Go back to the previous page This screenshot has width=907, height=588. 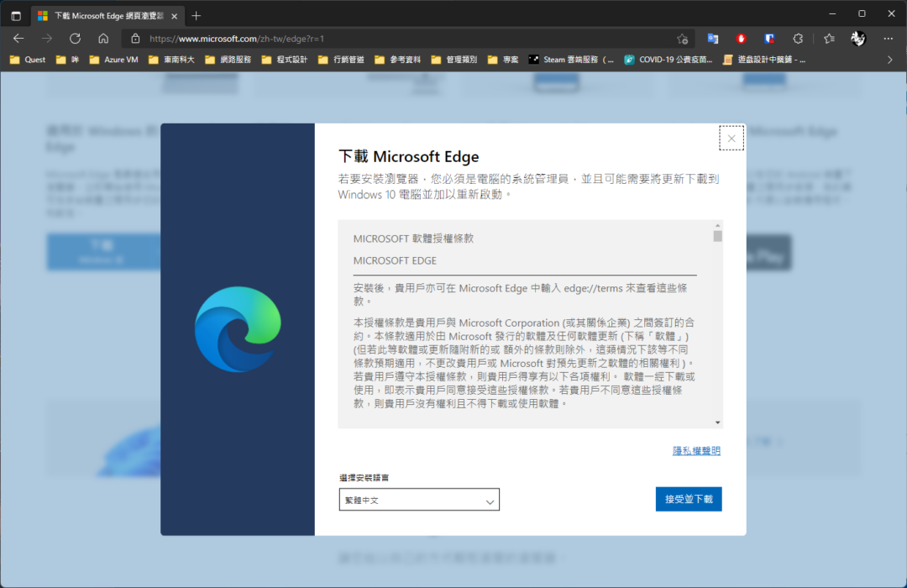18,39
